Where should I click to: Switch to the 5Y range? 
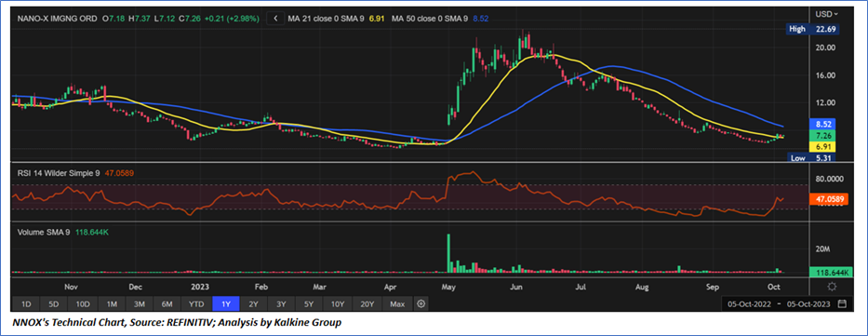point(310,304)
